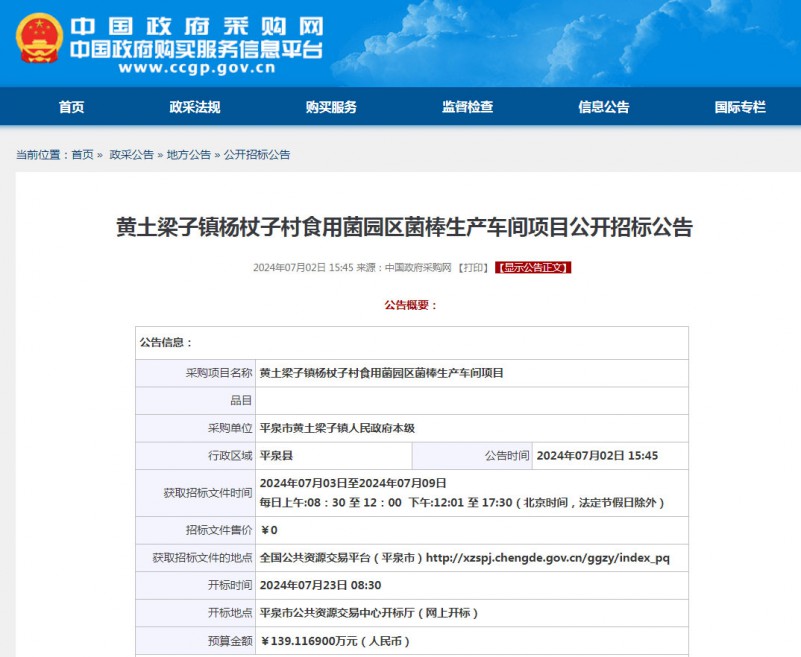Click the source text 来源：中国政府采购网
Screen dimensions: 801x657
click(404, 268)
